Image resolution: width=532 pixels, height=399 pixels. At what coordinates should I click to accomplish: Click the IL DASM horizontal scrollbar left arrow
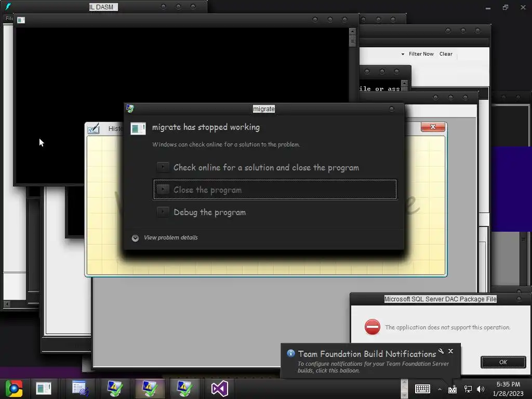point(7,304)
